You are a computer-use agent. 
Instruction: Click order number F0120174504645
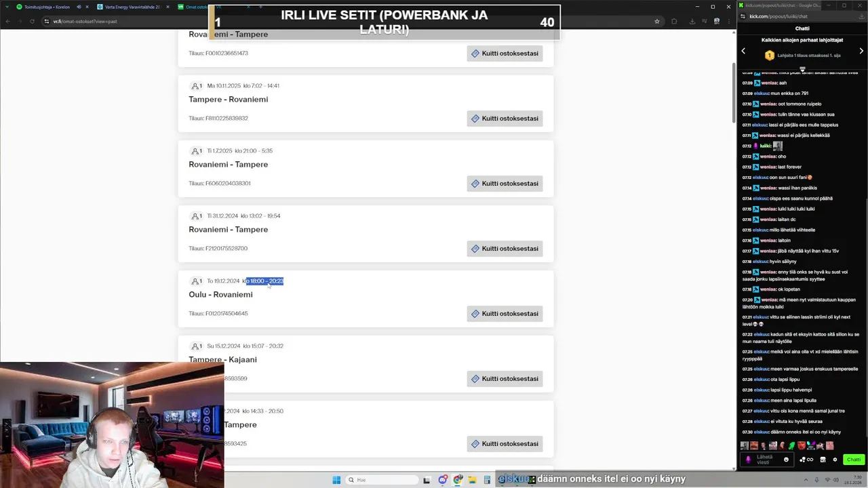[x=226, y=313]
